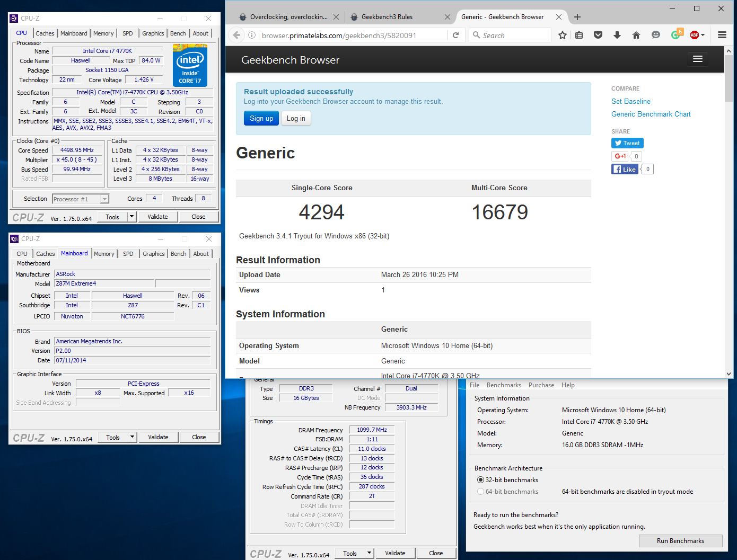Screen dimensions: 737x560
Task: Click Validate in top CPU-Z window
Action: click(157, 217)
